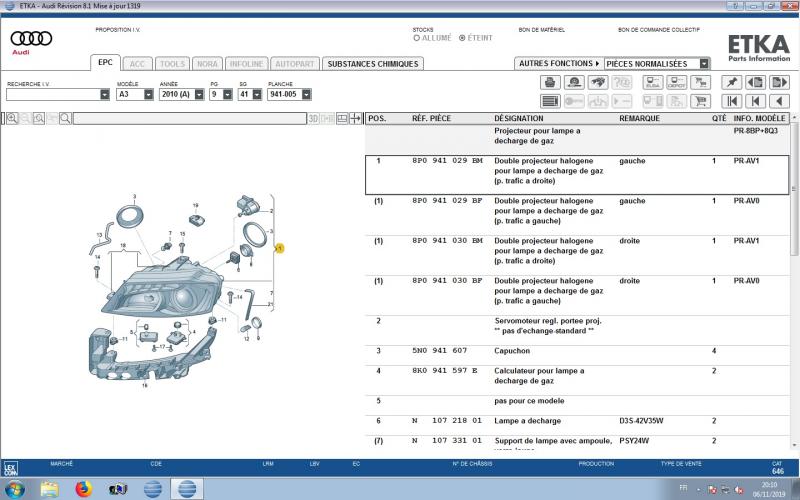Open the customer service agent icon

(574, 82)
